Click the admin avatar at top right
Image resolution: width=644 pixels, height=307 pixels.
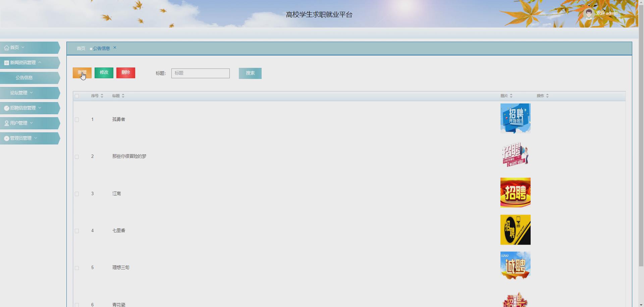click(x=589, y=13)
